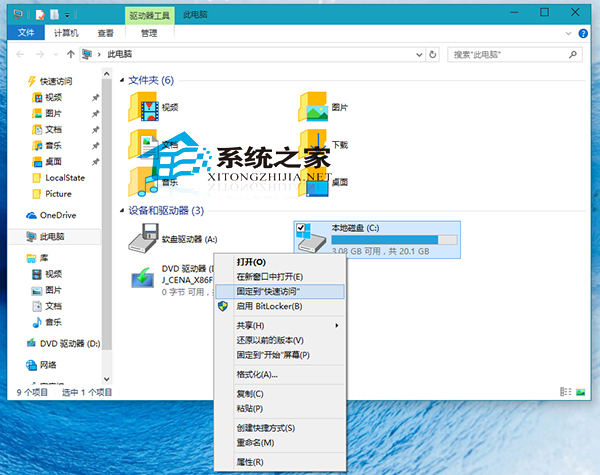Switch to large icons view in status bar
This screenshot has width=600, height=475.
click(581, 392)
